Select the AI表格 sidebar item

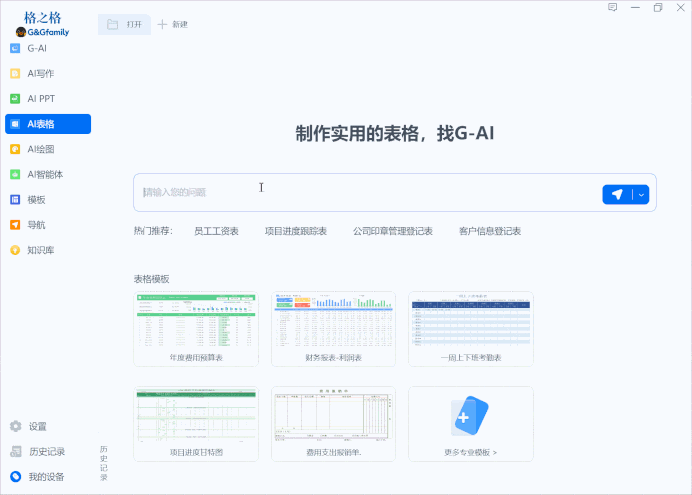[x=47, y=124]
